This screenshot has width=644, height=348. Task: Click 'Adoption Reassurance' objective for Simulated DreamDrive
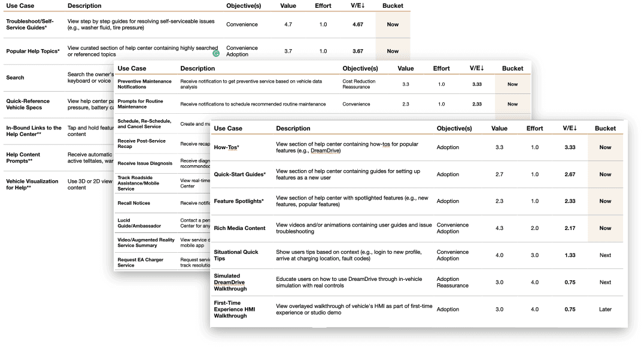point(452,282)
